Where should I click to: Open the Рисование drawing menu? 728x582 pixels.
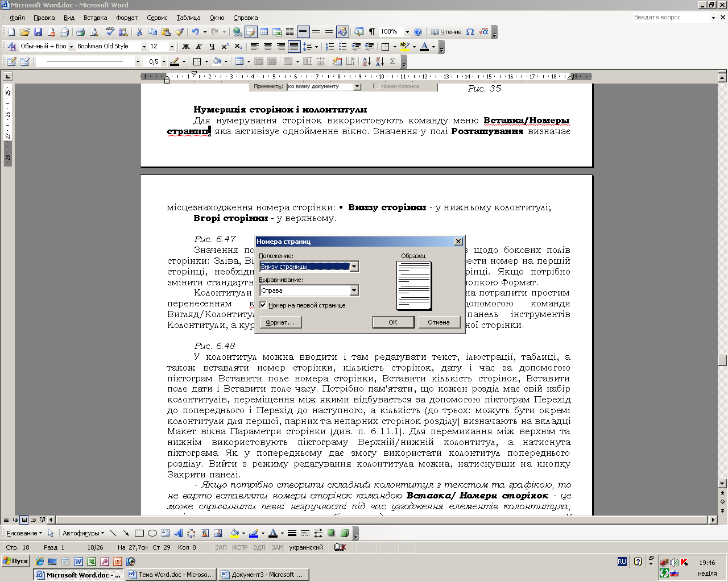[24, 533]
